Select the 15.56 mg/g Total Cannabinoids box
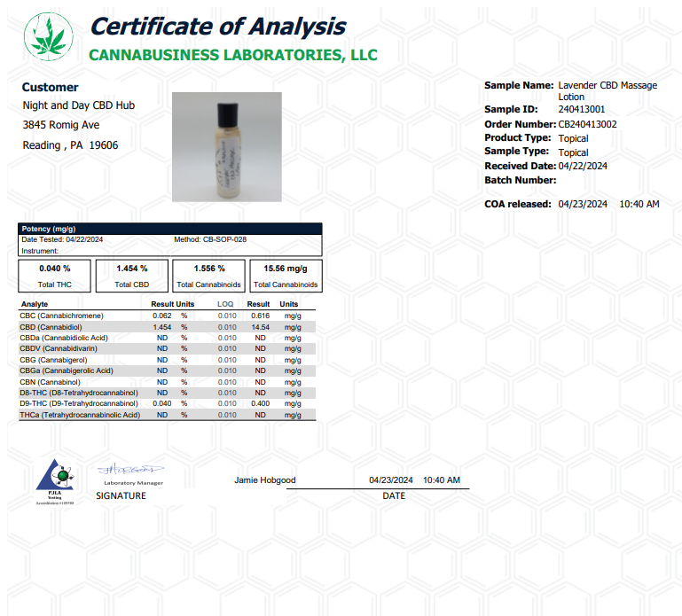The width and height of the screenshot is (682, 616). click(x=286, y=275)
